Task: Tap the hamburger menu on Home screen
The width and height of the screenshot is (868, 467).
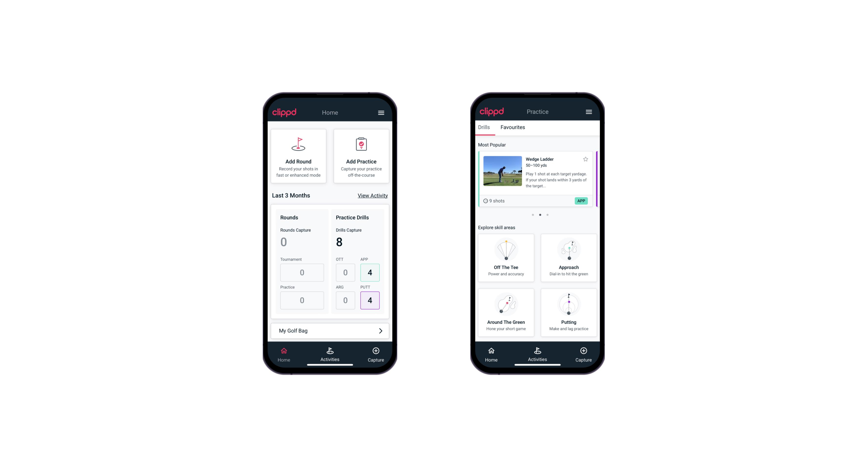Action: [381, 113]
